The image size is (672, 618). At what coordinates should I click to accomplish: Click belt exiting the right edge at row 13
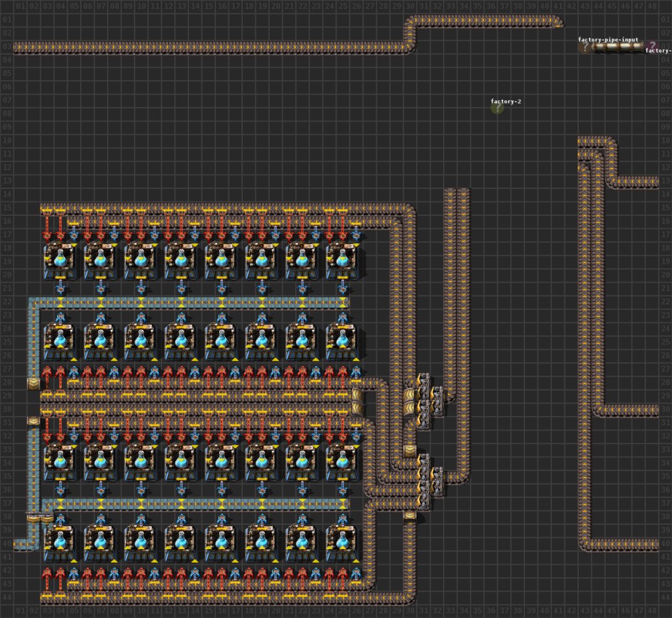[652, 182]
